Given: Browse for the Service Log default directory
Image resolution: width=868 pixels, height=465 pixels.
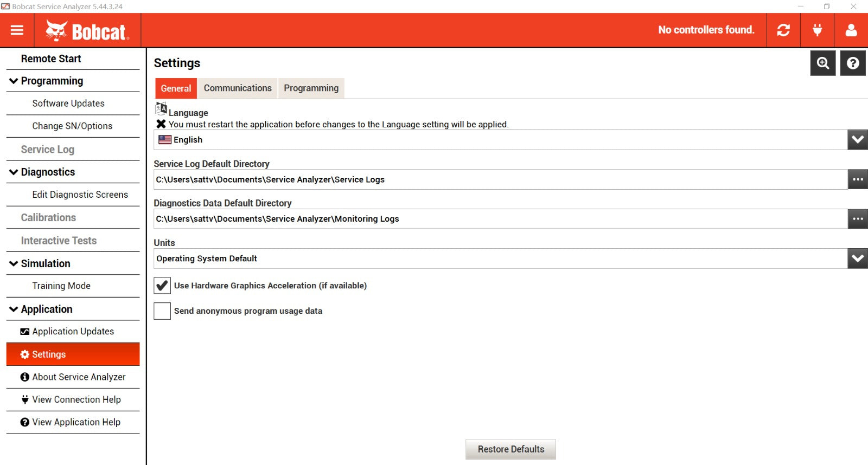Looking at the screenshot, I should pos(857,179).
